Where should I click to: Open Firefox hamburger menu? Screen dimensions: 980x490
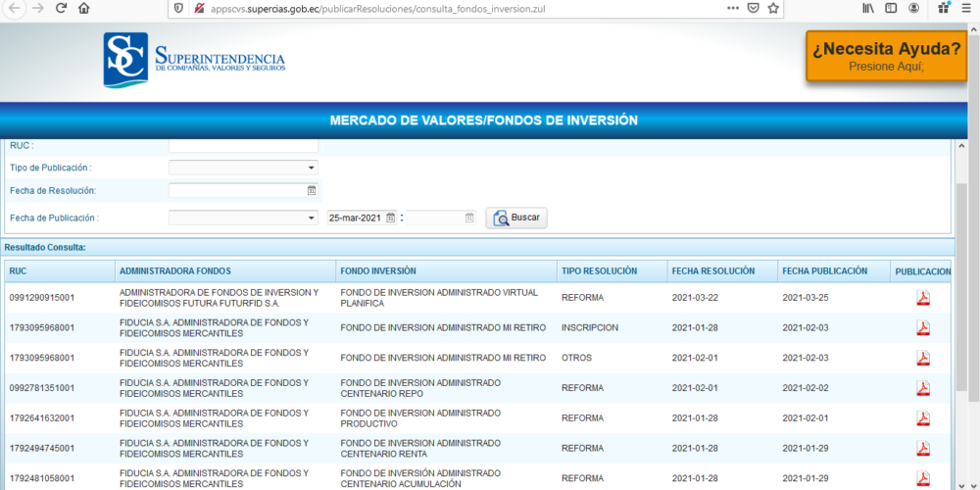(966, 8)
